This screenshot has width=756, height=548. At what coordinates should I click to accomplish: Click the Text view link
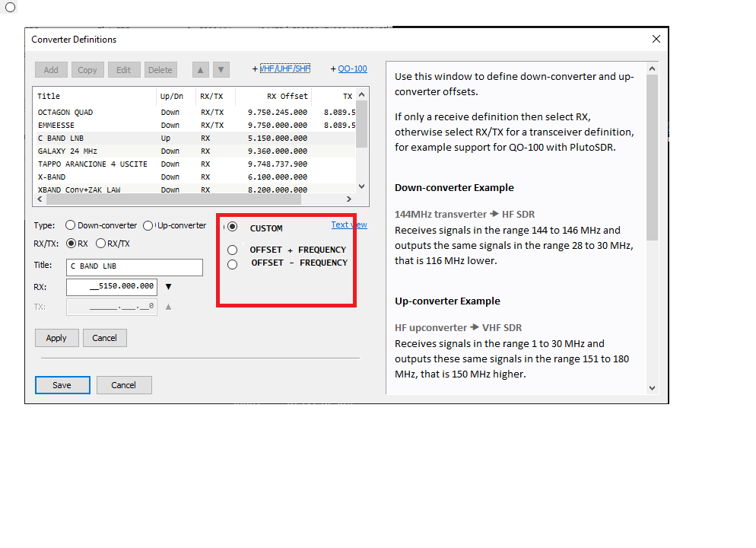point(348,225)
